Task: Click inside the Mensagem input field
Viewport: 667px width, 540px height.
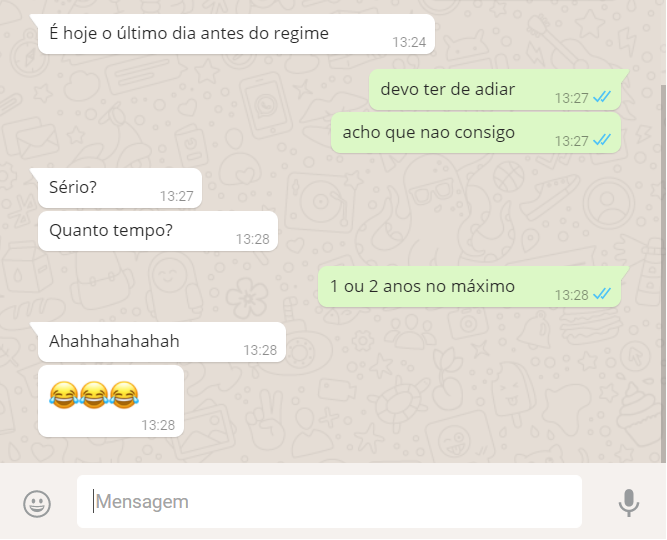Action: coord(329,502)
